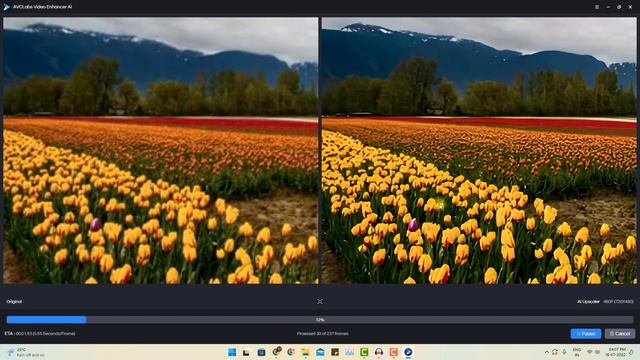Screen dimensions: 640x360
Task: Click the ETA remaining time text
Action: point(40,333)
